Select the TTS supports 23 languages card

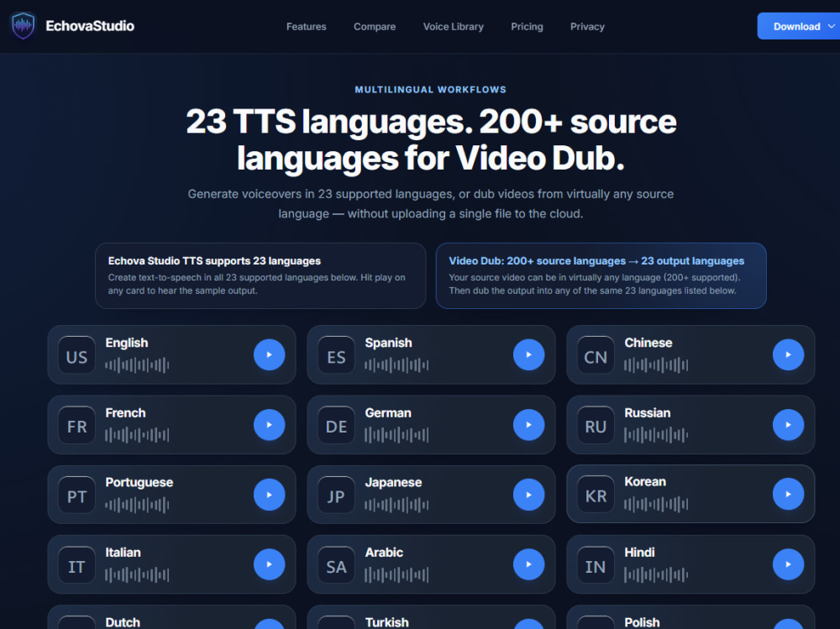(x=260, y=275)
